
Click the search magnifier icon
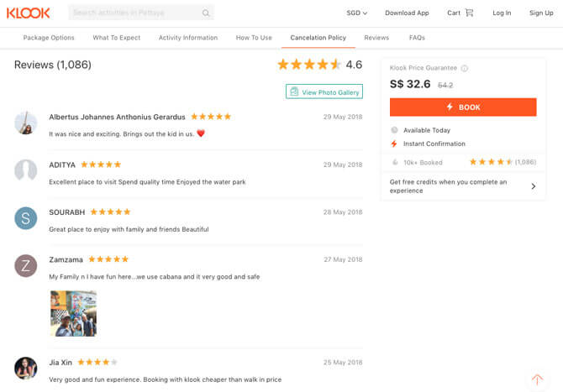click(x=206, y=13)
